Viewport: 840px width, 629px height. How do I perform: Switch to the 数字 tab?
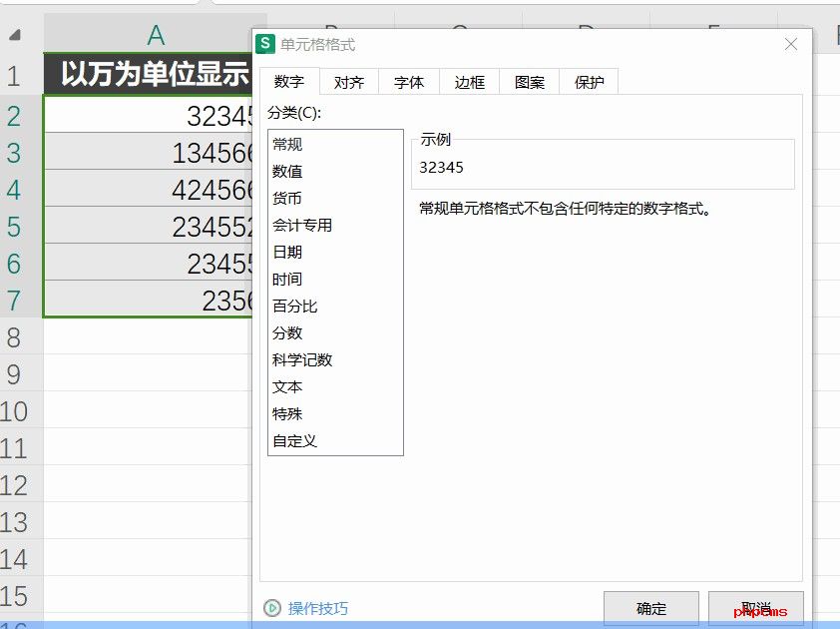pos(289,82)
